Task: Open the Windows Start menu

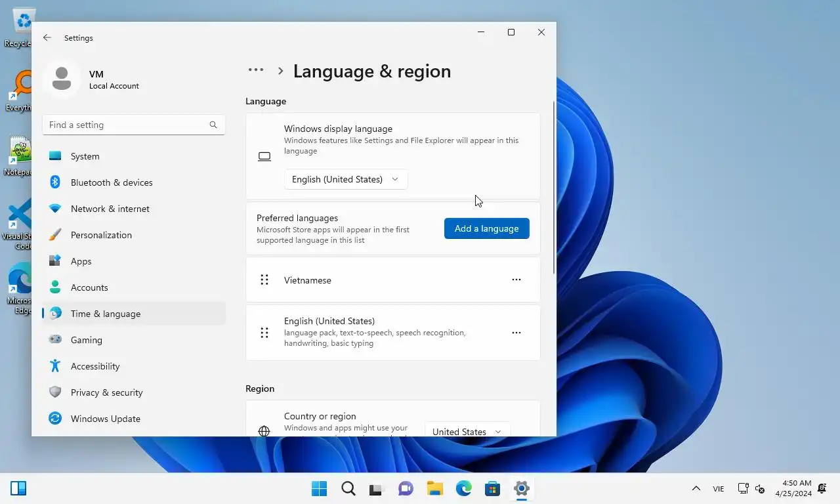Action: tap(320, 488)
